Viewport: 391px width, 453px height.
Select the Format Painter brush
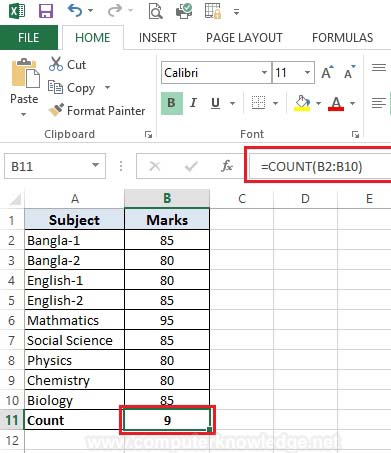tap(56, 110)
